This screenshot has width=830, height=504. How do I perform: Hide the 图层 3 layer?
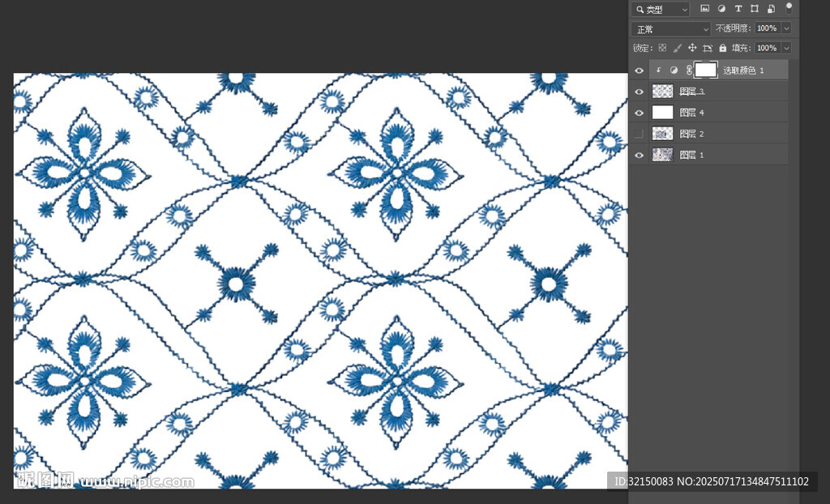click(639, 92)
